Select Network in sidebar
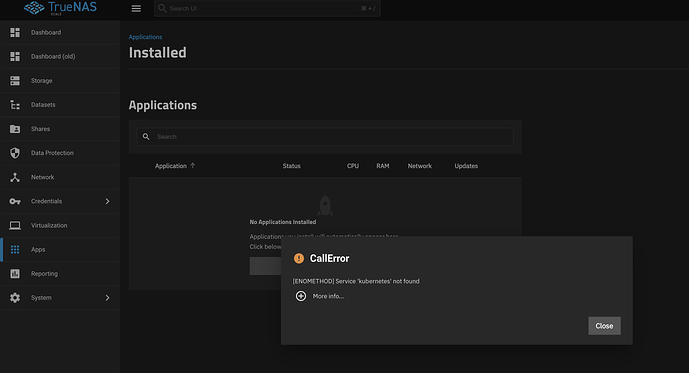Viewport: 689px width, 373px height. pyautogui.click(x=61, y=177)
